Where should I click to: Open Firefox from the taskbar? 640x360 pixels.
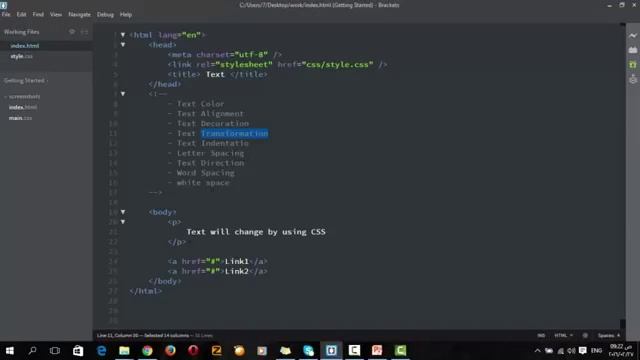pos(170,351)
